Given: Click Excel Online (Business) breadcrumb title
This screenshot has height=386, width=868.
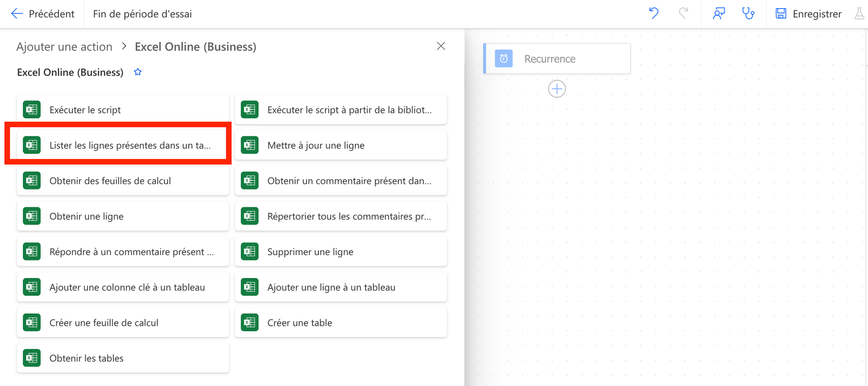Looking at the screenshot, I should (195, 47).
